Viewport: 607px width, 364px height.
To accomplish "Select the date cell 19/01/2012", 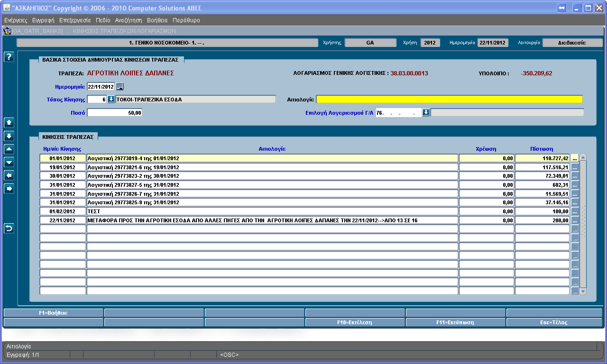I will tap(63, 167).
